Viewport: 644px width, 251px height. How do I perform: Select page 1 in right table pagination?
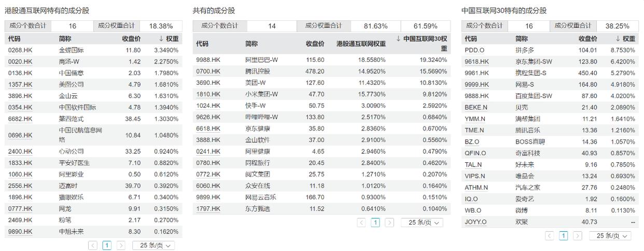tap(564, 235)
